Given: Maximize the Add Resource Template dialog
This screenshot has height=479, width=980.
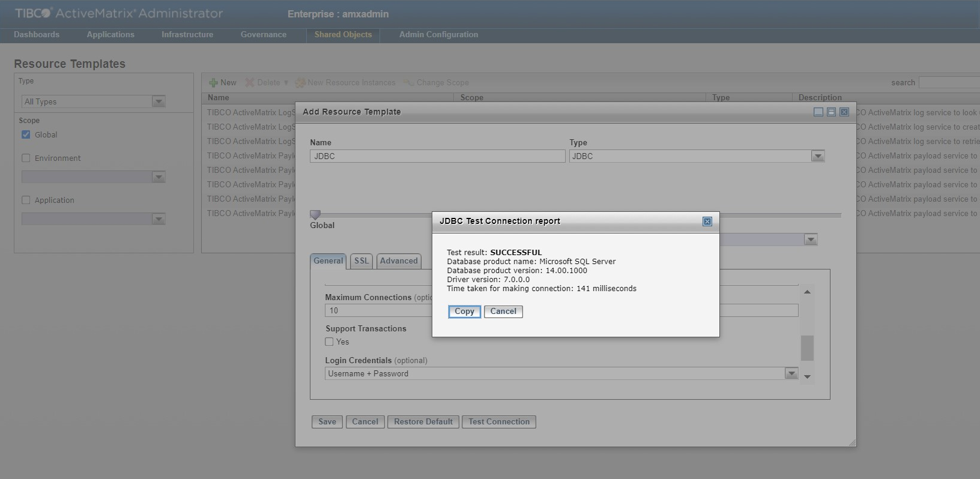Looking at the screenshot, I should pyautogui.click(x=831, y=112).
